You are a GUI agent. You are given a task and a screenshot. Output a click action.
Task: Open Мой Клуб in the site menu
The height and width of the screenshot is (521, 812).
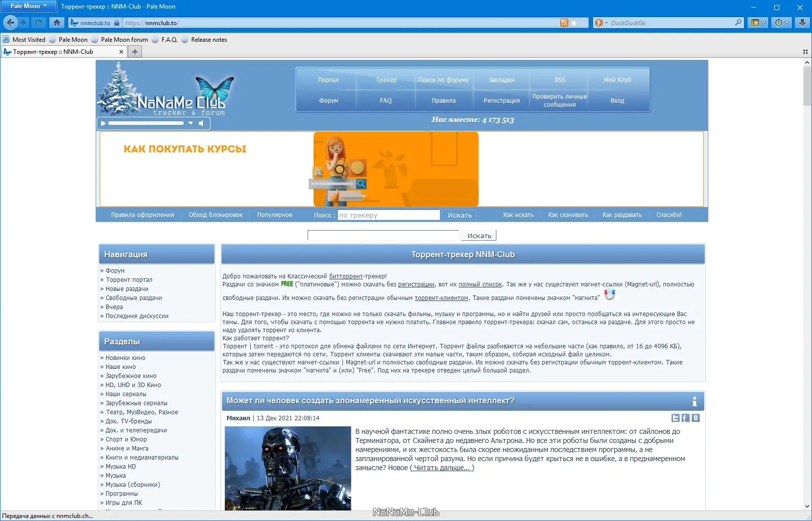(x=618, y=80)
